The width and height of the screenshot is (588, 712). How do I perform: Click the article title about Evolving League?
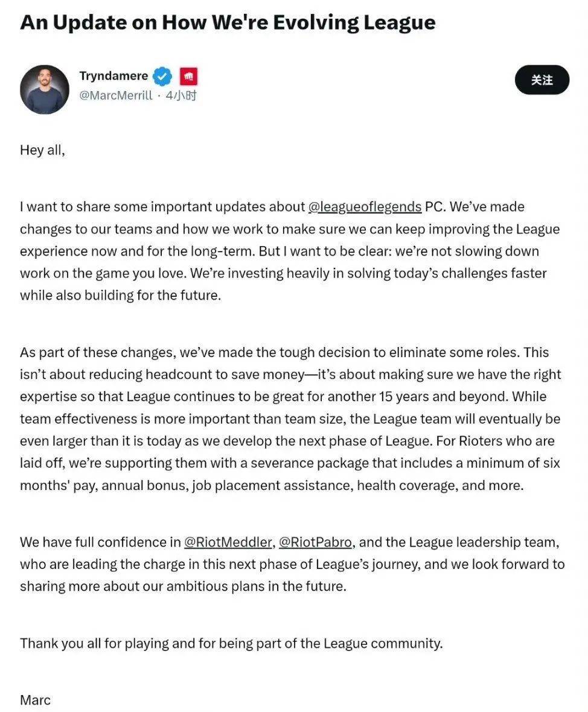pos(228,22)
